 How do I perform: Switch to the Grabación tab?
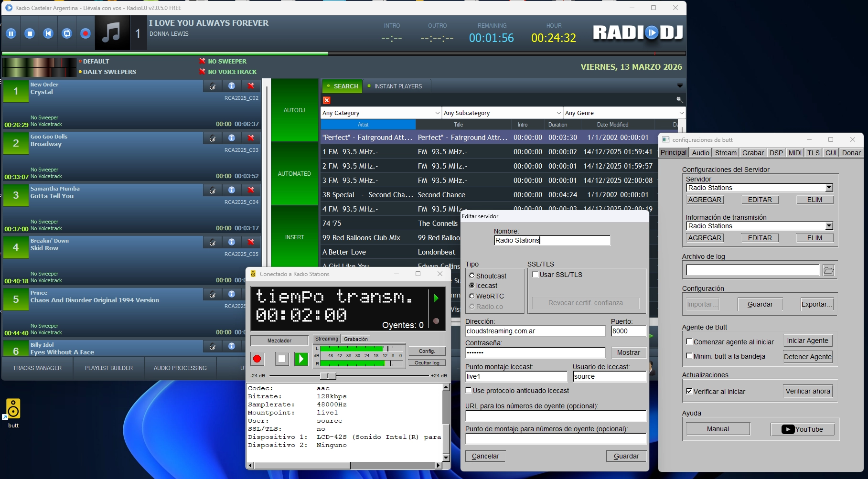(x=356, y=339)
